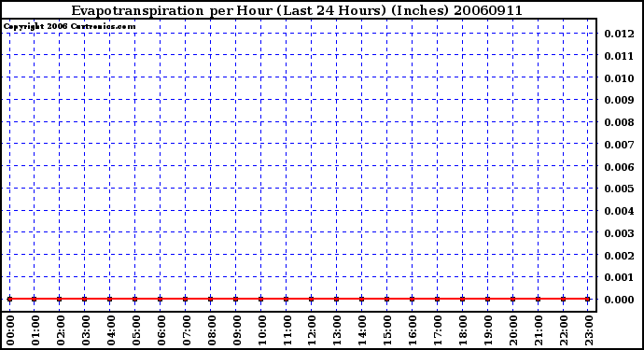This screenshot has width=644, height=350.
Task: Click the 0.005 y-axis label
Action: pyautogui.click(x=619, y=189)
